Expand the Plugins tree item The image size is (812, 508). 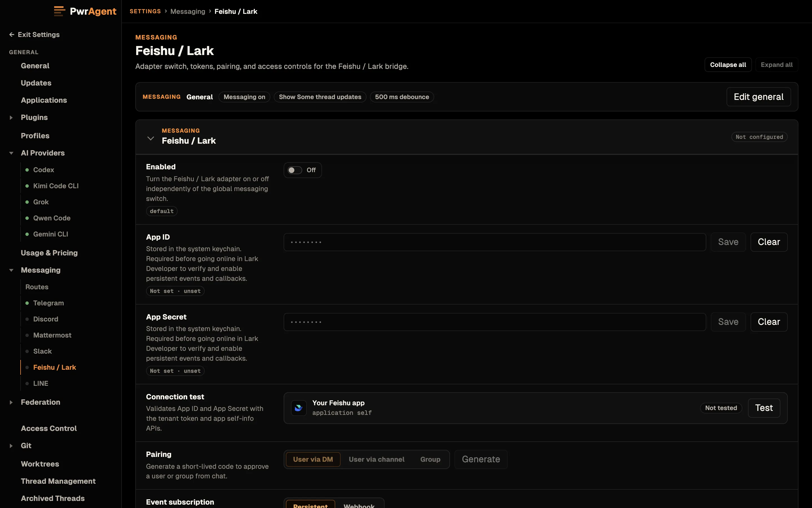[11, 118]
